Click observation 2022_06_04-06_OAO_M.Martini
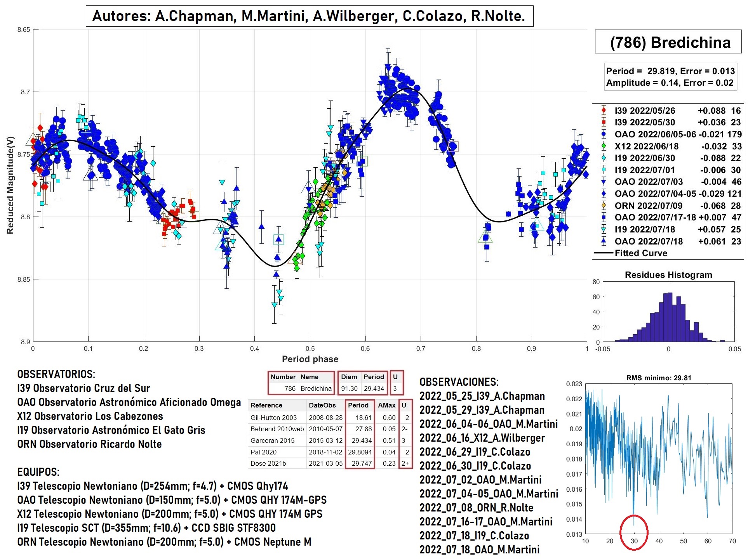 click(x=489, y=424)
